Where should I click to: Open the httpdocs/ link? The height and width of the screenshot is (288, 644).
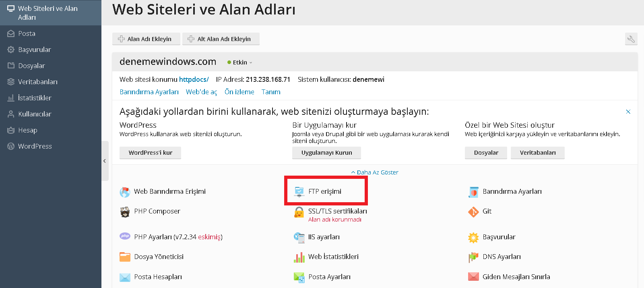[194, 79]
